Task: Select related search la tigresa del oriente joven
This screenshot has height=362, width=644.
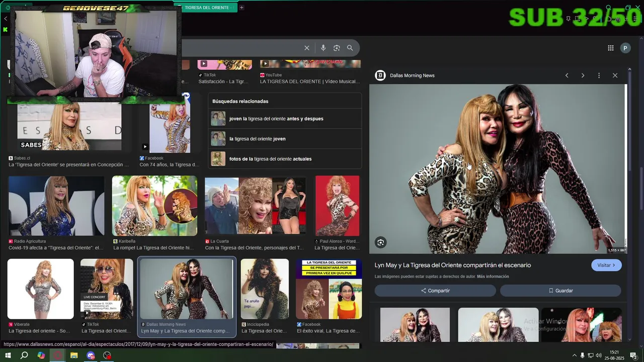Action: (x=285, y=139)
